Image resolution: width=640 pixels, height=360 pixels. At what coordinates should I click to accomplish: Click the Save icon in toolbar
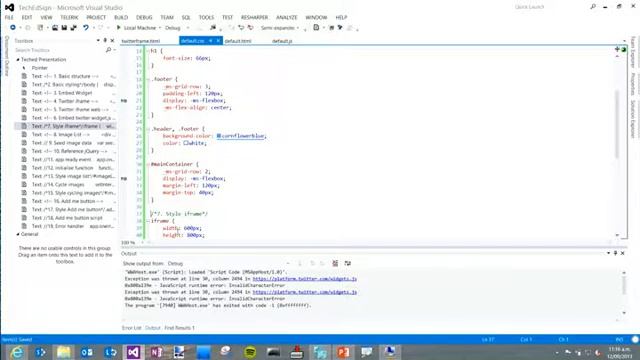(x=64, y=28)
